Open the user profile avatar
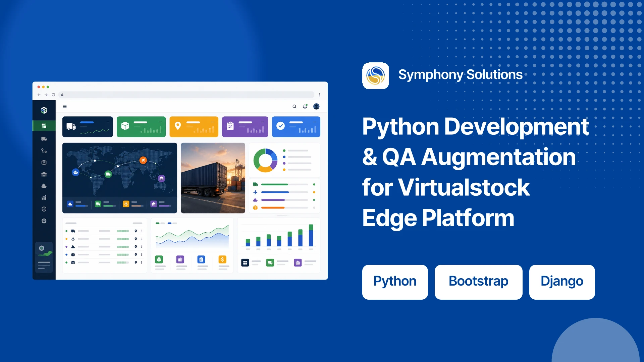The width and height of the screenshot is (644, 362). coord(316,107)
